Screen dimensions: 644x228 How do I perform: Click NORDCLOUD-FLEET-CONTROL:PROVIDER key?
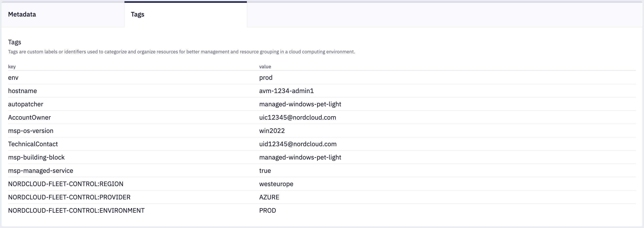pos(69,197)
